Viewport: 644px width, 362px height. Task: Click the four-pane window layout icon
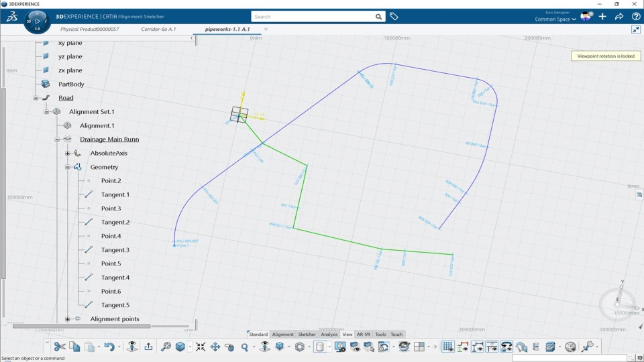click(419, 347)
